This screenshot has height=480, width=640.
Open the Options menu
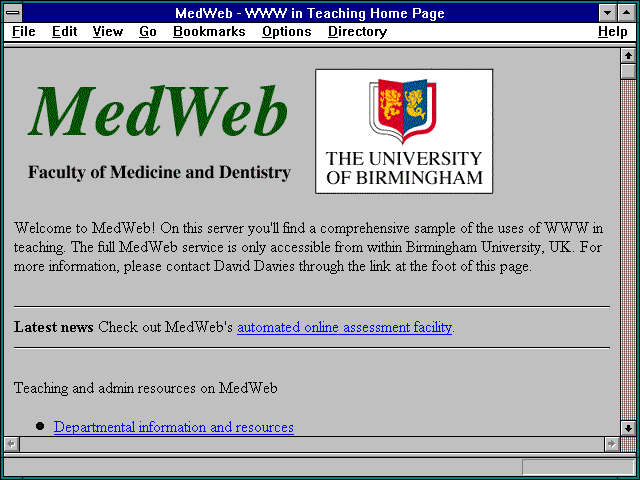point(287,32)
